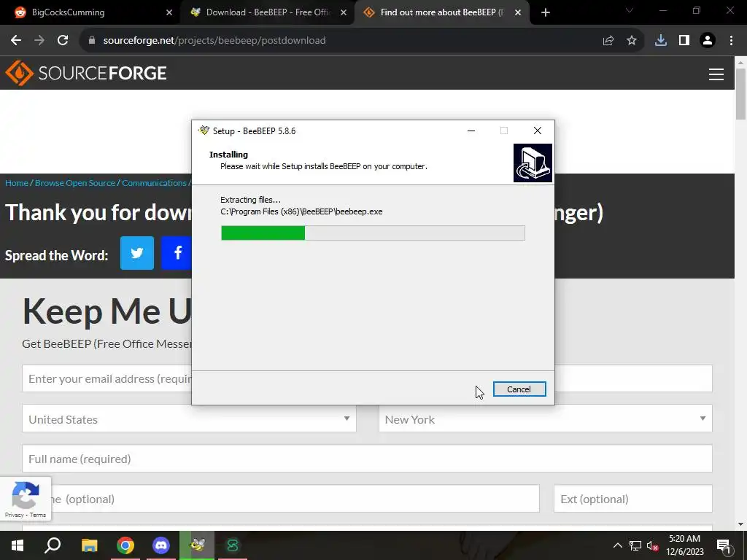This screenshot has height=560, width=747.
Task: Open Windows Start menu
Action: point(18,545)
